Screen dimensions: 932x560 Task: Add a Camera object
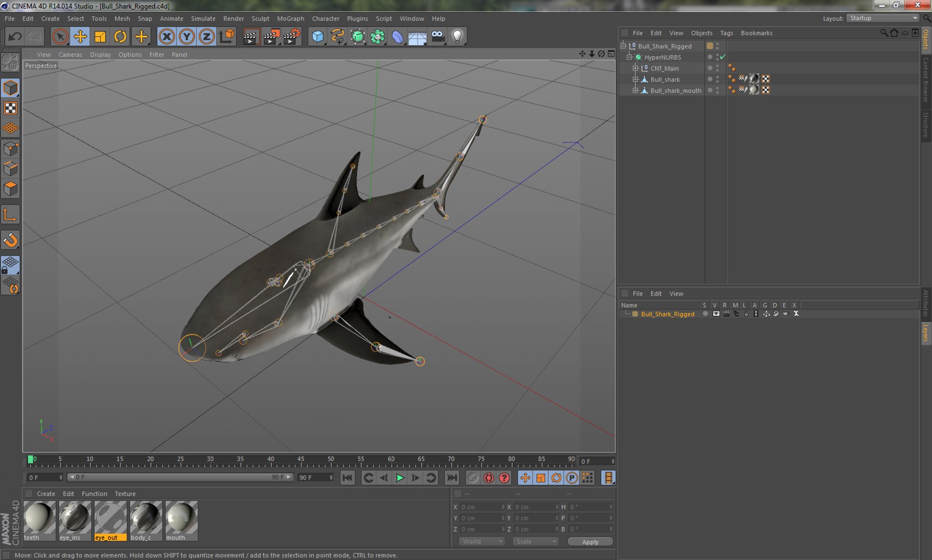438,36
